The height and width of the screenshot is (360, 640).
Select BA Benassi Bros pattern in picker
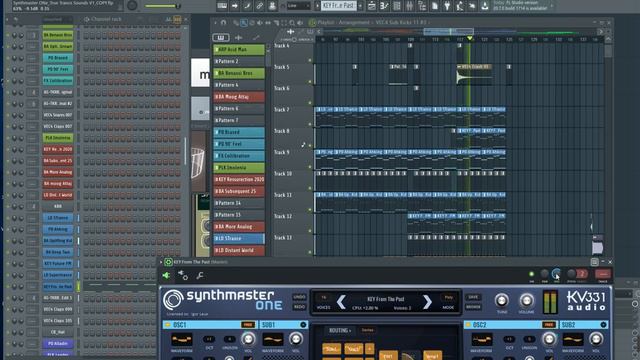(x=239, y=73)
